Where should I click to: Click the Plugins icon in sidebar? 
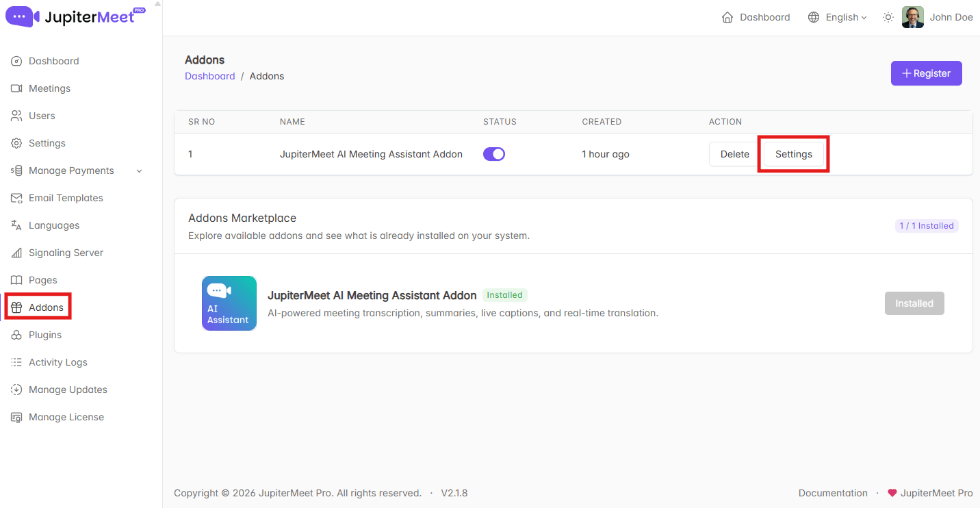click(x=16, y=335)
